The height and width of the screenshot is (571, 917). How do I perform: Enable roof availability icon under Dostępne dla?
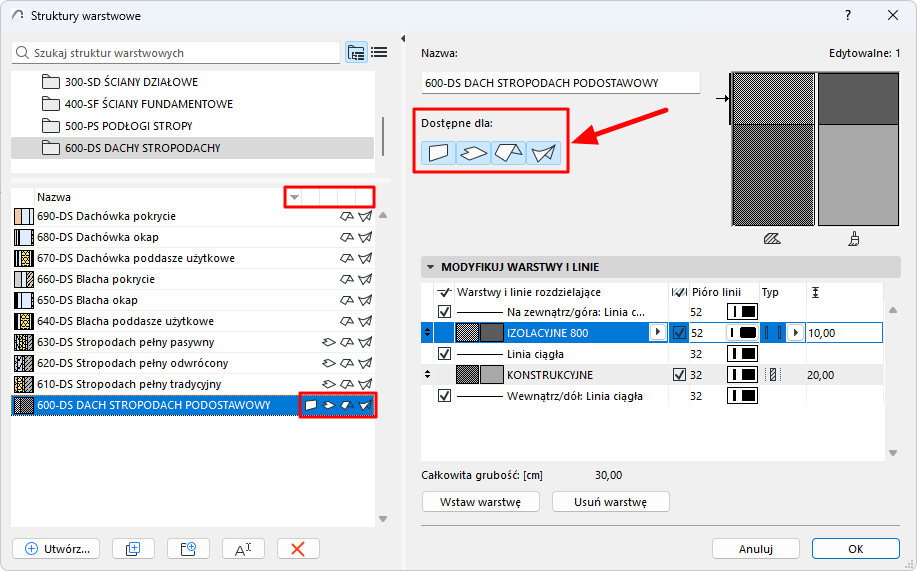pyautogui.click(x=508, y=153)
